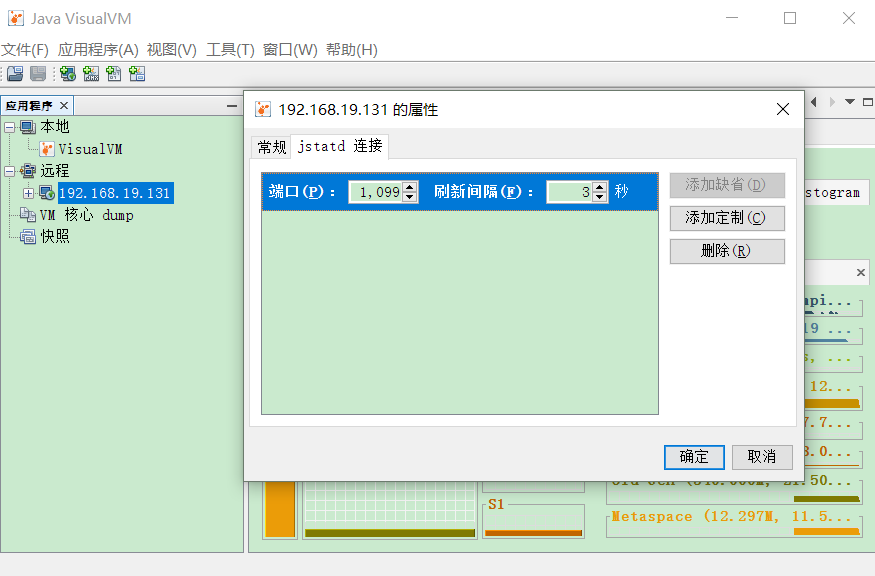Open the 窗口(W) menu
The image size is (875, 576).
[290, 50]
